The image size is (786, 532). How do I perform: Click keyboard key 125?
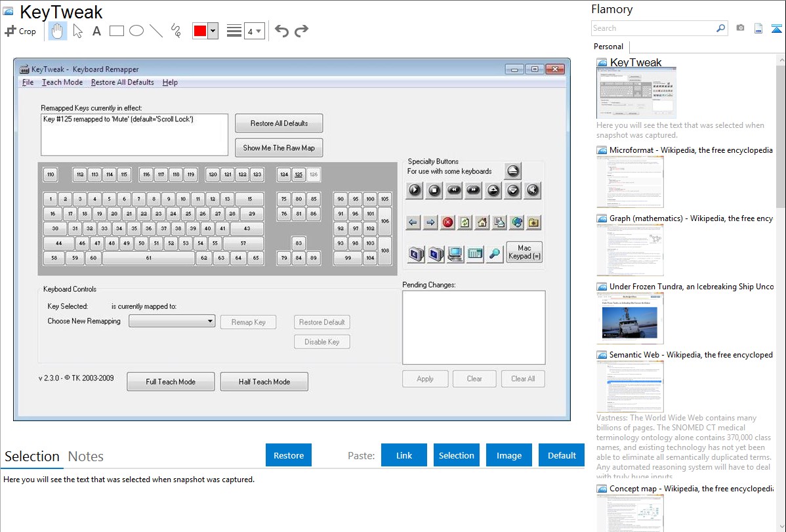pos(299,174)
